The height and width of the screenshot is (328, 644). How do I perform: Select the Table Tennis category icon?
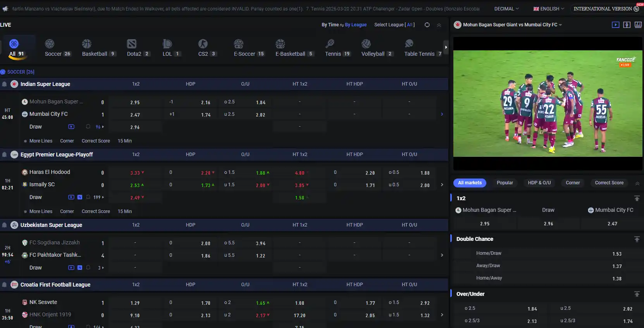(x=409, y=44)
